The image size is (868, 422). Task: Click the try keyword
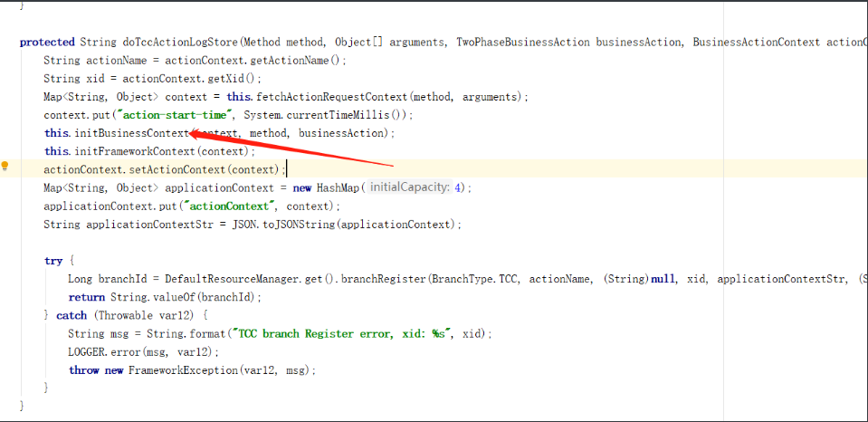click(53, 261)
